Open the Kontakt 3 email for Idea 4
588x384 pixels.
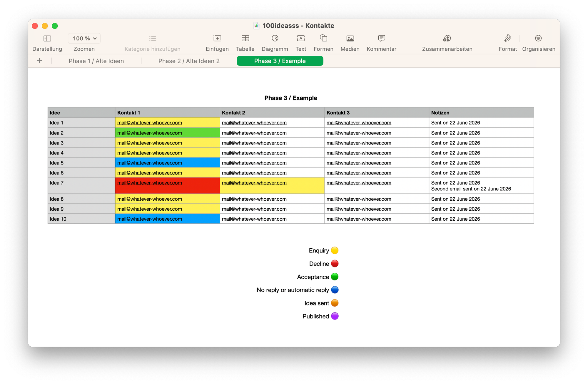[x=359, y=153]
